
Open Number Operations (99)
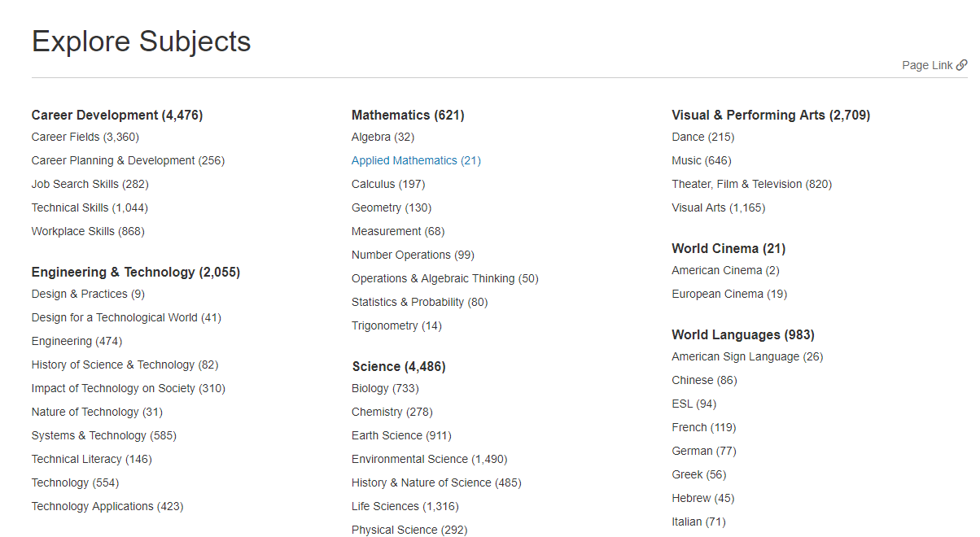click(413, 255)
